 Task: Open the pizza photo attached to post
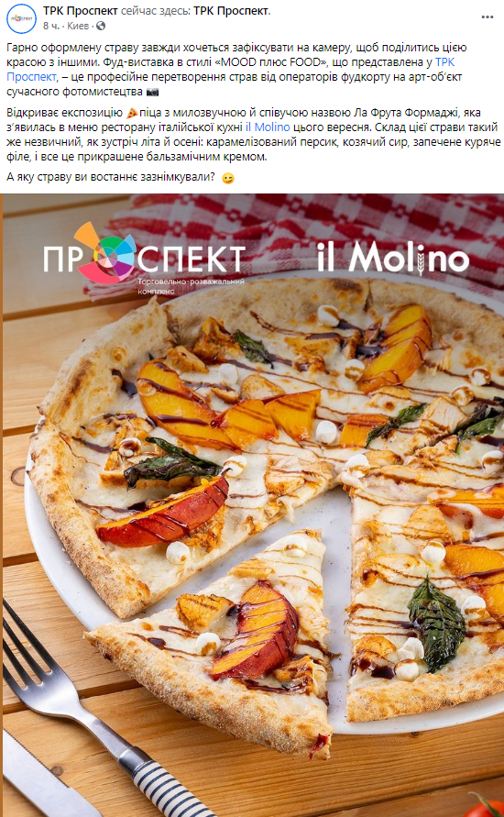(x=252, y=505)
